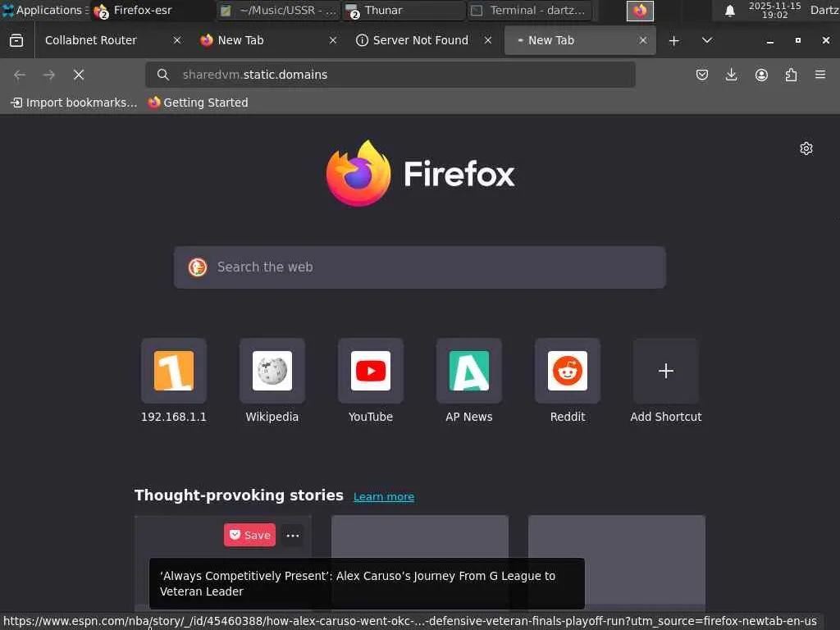Open the Downloads panel

[x=731, y=75]
